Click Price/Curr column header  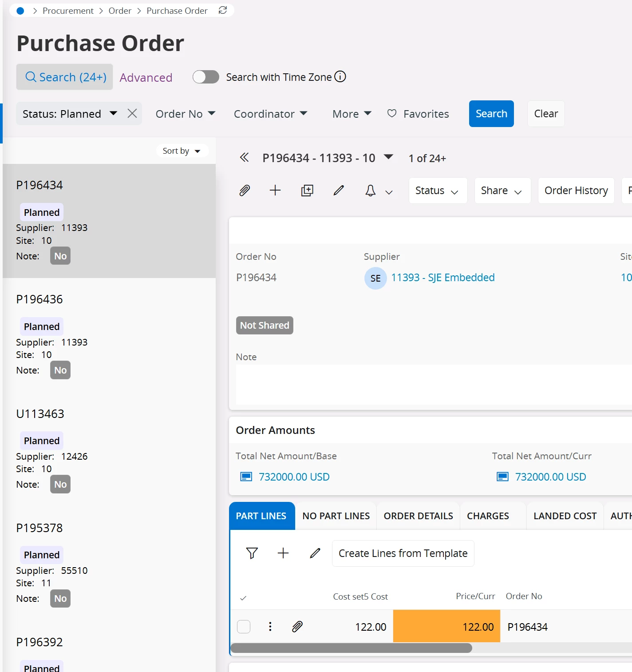pyautogui.click(x=475, y=596)
